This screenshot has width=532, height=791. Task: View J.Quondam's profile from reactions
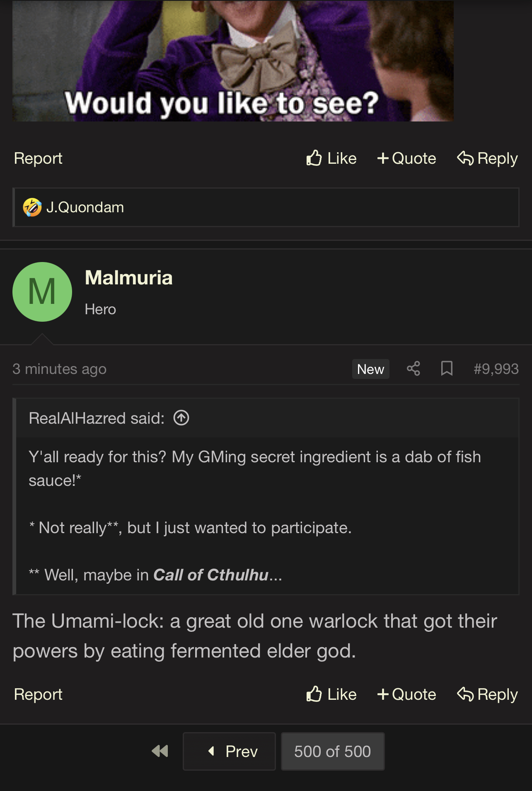coord(85,207)
